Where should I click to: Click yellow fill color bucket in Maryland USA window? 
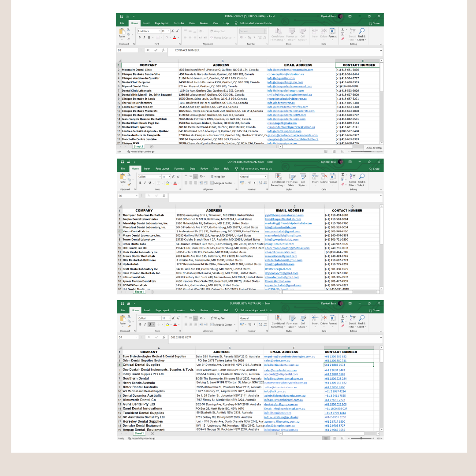tap(167, 183)
